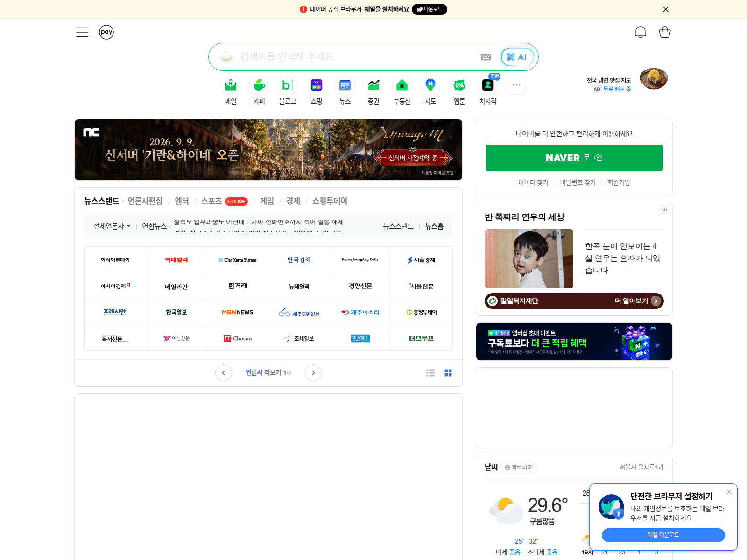Open the 증권 (Stocks) shortcut icon
Screen dimensions: 747x560
click(373, 85)
